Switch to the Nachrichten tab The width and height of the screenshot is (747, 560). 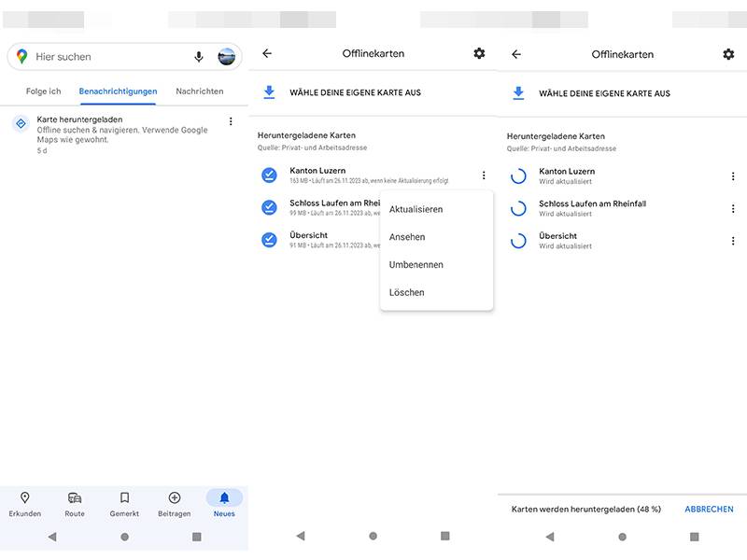(x=199, y=91)
